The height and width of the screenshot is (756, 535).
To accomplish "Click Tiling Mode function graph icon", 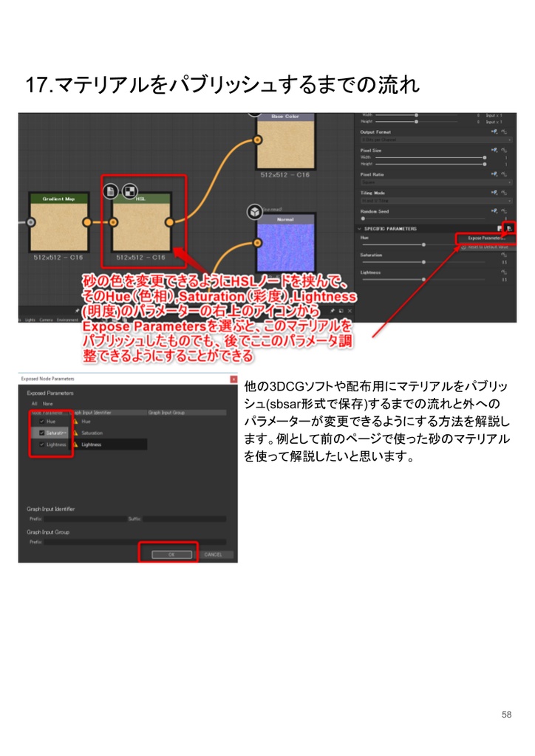I will coord(504,193).
